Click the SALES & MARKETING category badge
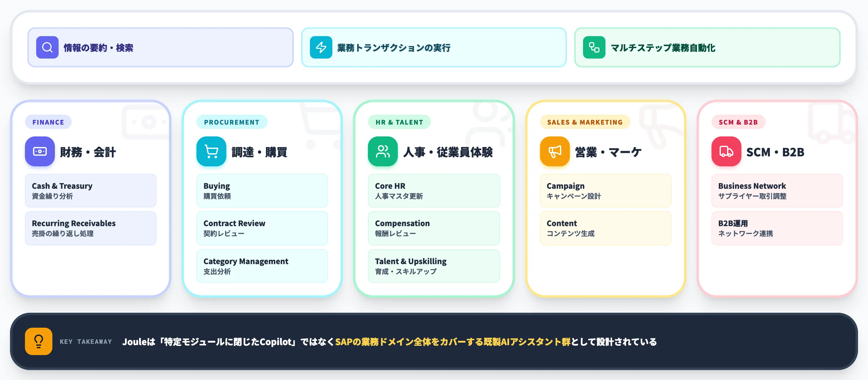The width and height of the screenshot is (868, 380). click(x=585, y=122)
